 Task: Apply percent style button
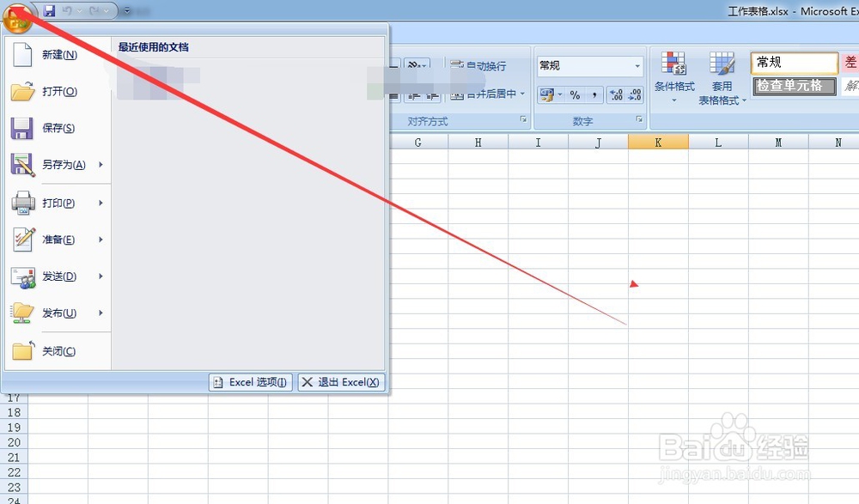coord(575,94)
